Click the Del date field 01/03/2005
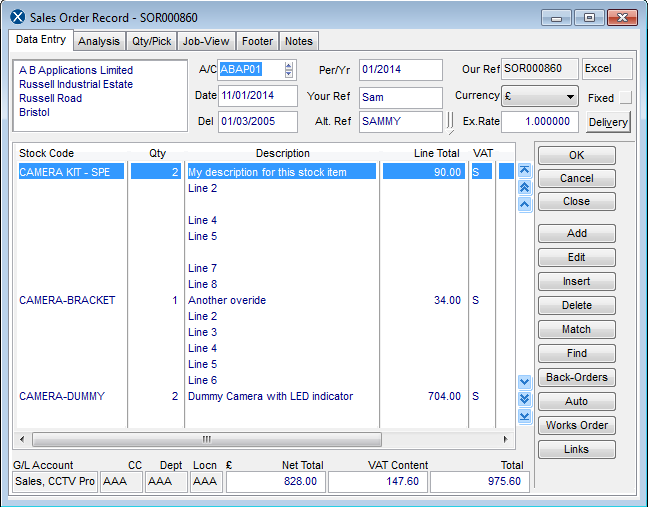The height and width of the screenshot is (507, 648). click(x=257, y=121)
